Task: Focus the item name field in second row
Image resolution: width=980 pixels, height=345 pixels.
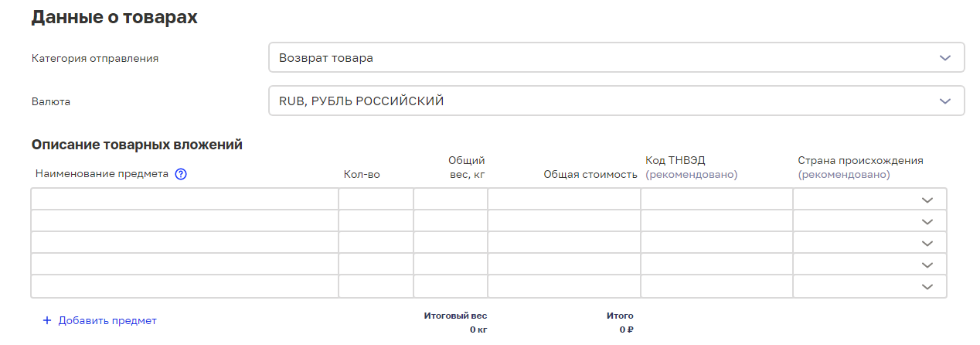Action: 185,221
